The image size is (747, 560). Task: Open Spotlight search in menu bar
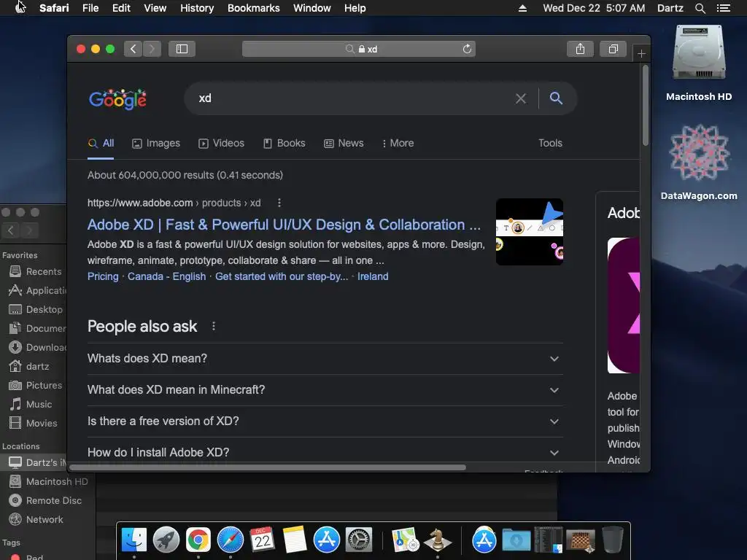click(x=700, y=8)
